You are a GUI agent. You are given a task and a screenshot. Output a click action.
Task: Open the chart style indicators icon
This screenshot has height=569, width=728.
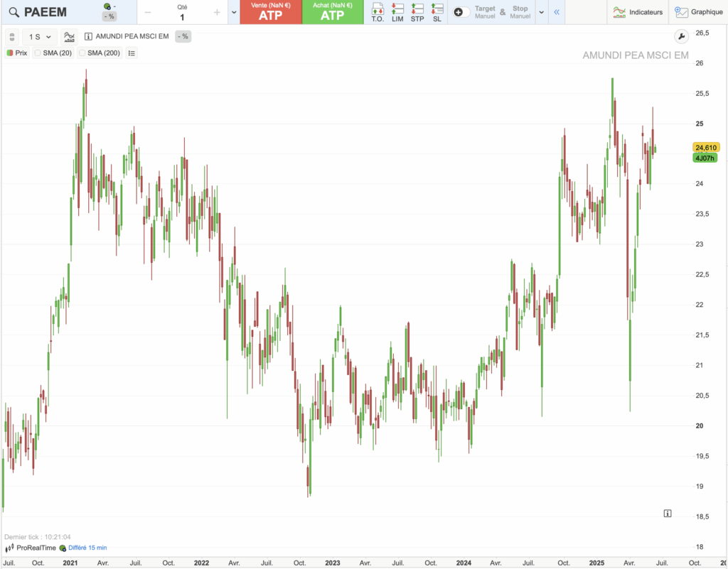pyautogui.click(x=69, y=37)
